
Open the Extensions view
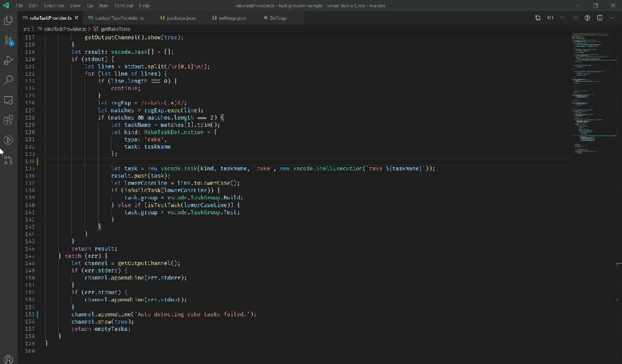pyautogui.click(x=8, y=120)
